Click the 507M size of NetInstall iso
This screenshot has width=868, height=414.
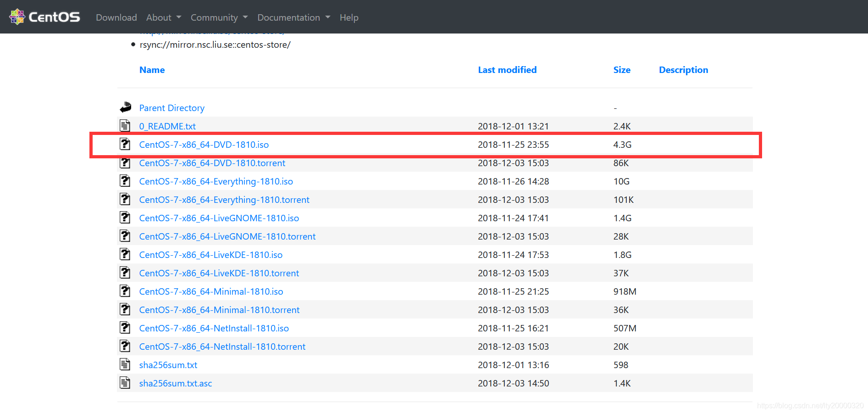tap(625, 328)
